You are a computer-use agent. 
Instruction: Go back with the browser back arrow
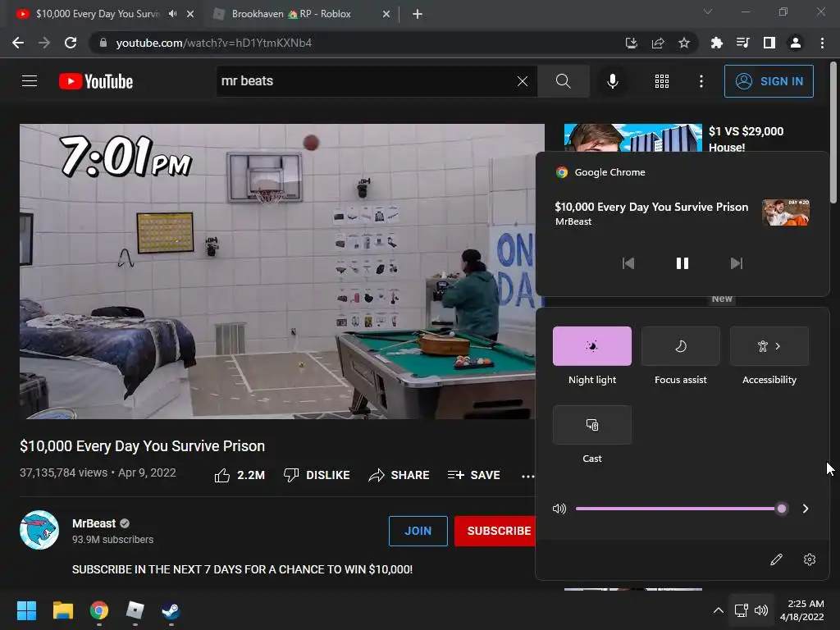click(18, 43)
